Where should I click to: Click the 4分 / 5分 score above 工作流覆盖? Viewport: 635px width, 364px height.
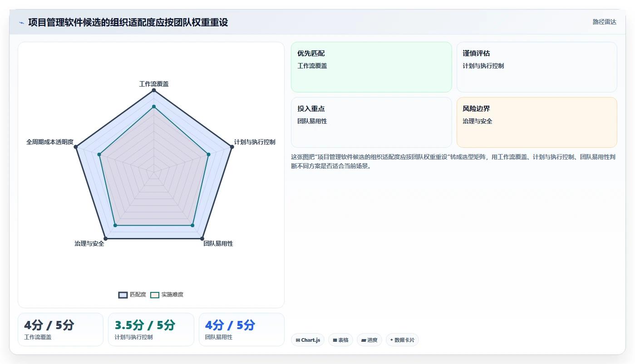tap(49, 325)
